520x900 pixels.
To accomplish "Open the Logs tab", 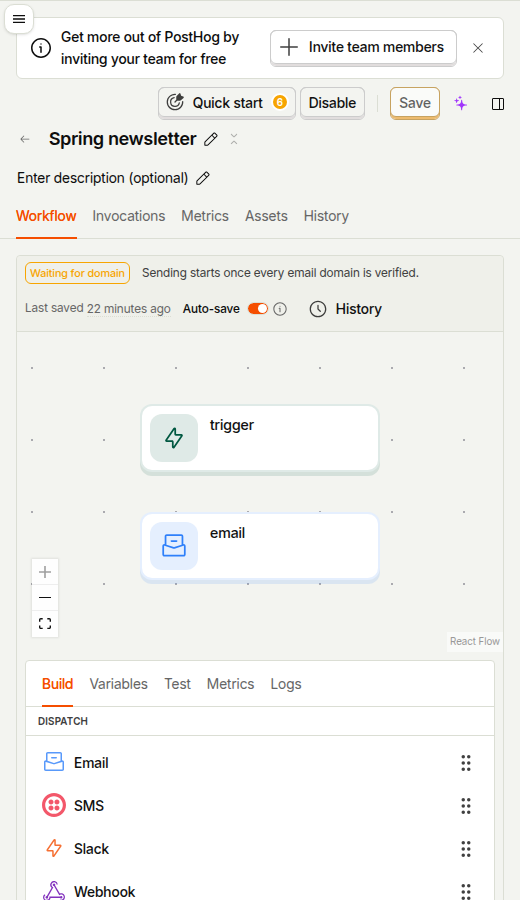I will pyautogui.click(x=286, y=684).
